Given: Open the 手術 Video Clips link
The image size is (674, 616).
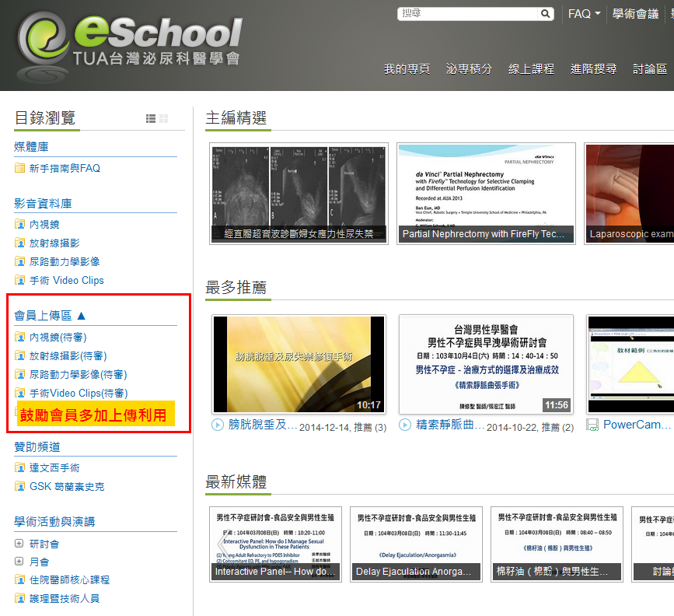Looking at the screenshot, I should [x=67, y=281].
